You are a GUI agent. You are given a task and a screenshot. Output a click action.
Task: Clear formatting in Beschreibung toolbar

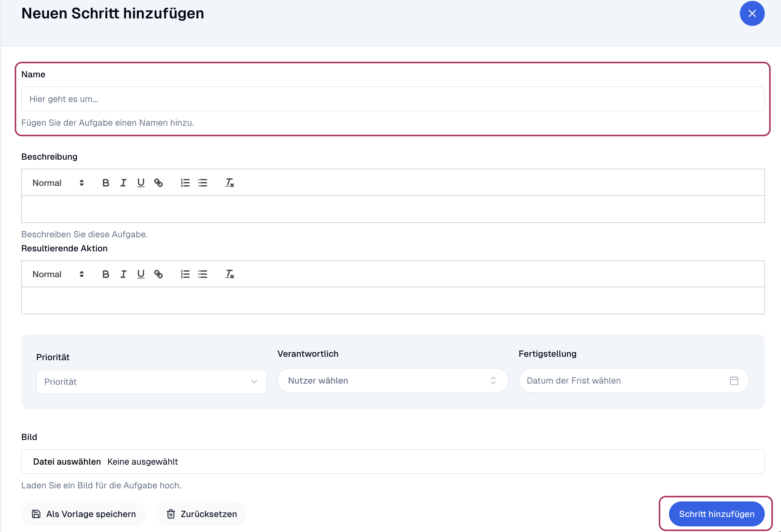click(230, 183)
